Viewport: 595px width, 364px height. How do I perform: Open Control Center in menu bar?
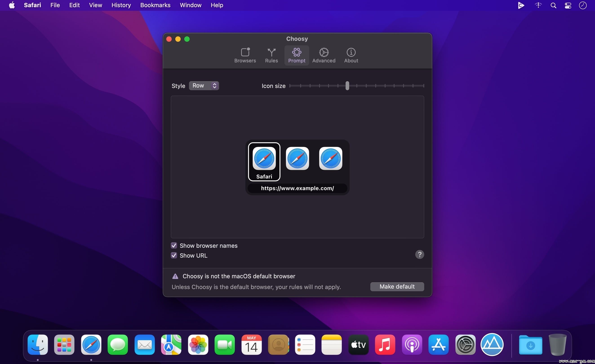pos(568,5)
